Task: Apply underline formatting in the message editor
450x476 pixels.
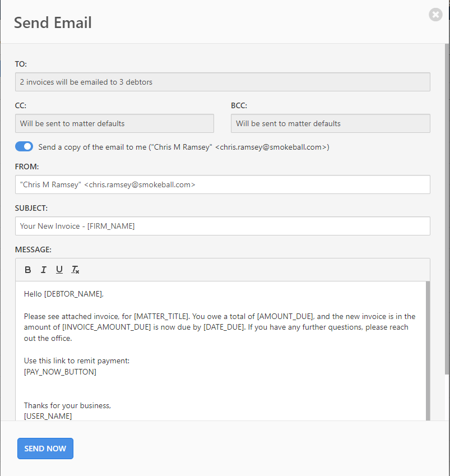Action: (59, 270)
